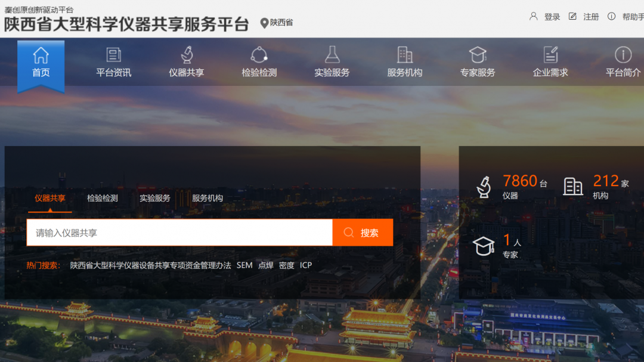Click the 实验服务 flask icon
This screenshot has height=362, width=644.
pos(332,55)
